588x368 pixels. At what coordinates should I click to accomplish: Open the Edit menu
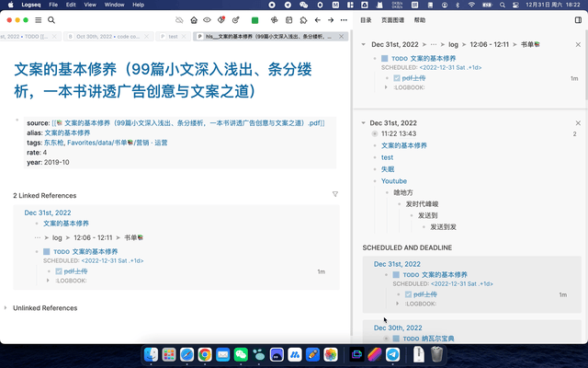[x=71, y=5]
